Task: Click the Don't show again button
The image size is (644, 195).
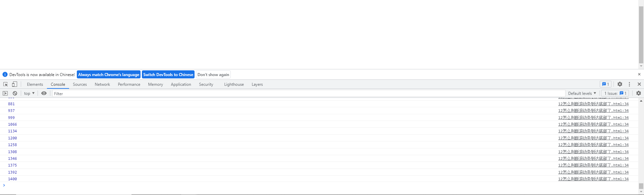Action: [x=213, y=75]
